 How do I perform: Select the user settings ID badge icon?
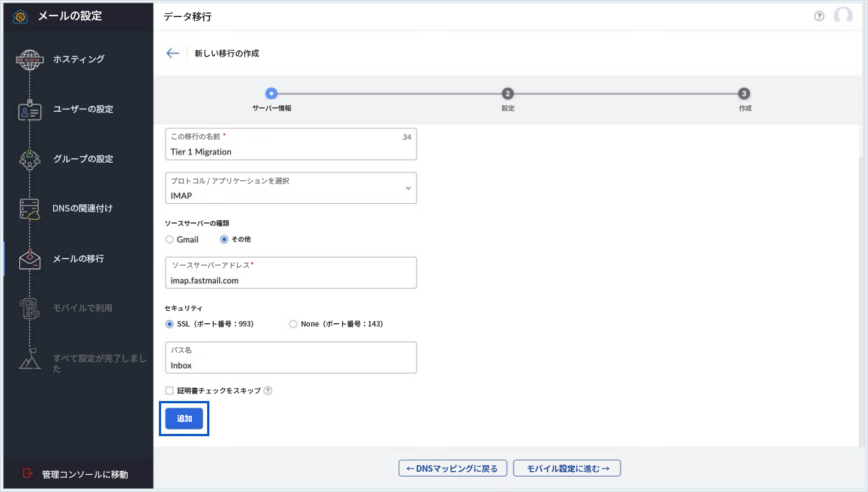30,110
